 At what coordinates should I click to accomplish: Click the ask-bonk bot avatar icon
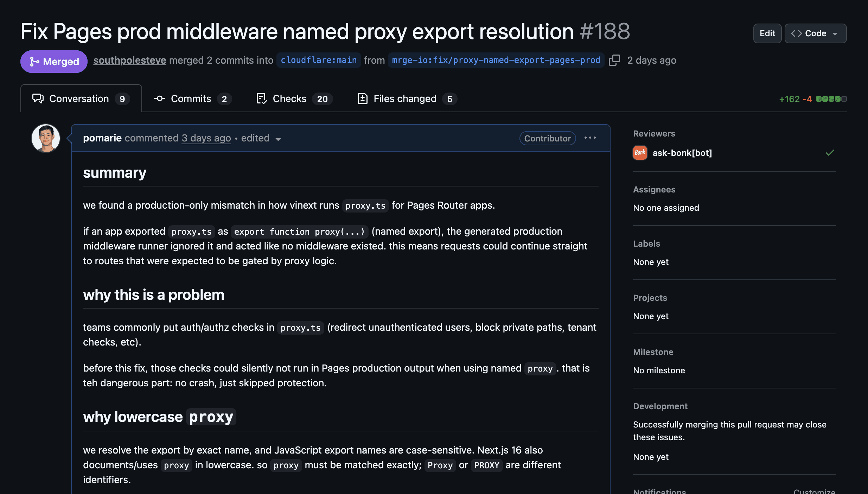640,153
